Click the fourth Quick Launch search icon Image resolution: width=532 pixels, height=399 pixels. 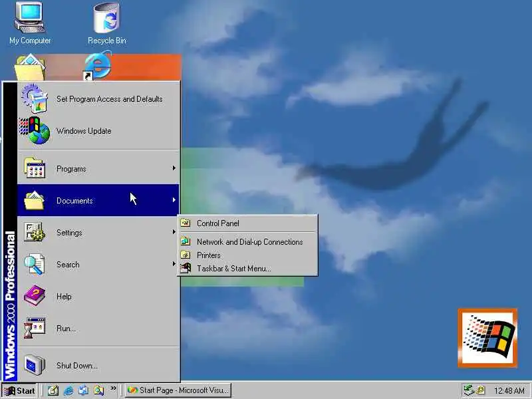coord(98,390)
